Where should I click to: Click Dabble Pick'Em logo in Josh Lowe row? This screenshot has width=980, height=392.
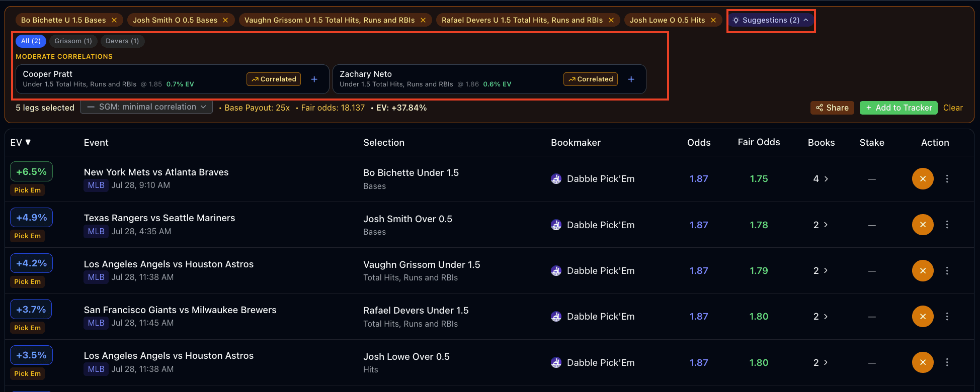click(x=556, y=362)
